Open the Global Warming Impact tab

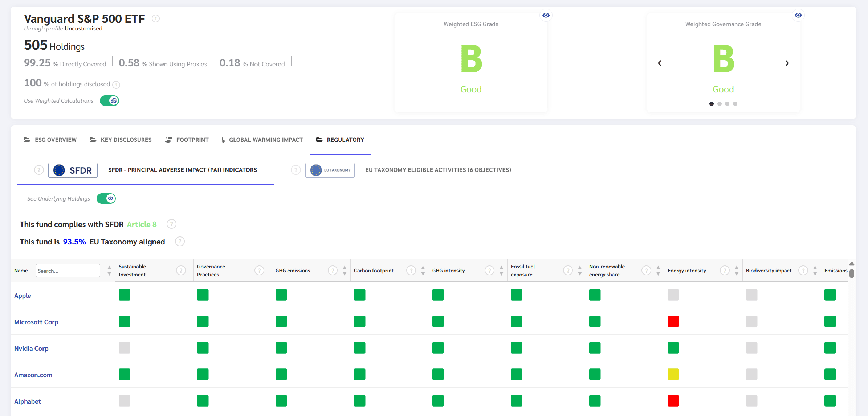tap(262, 140)
